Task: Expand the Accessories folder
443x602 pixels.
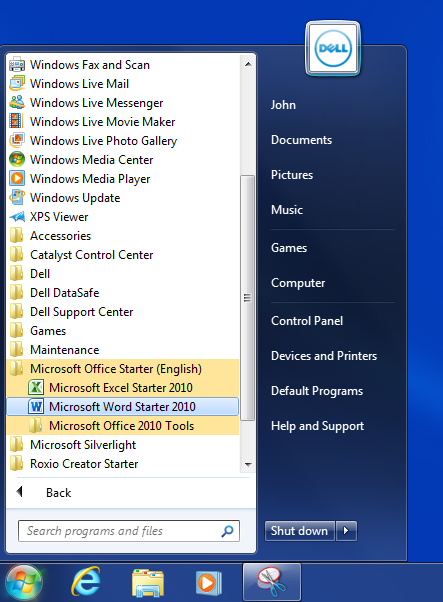Action: pos(122,236)
